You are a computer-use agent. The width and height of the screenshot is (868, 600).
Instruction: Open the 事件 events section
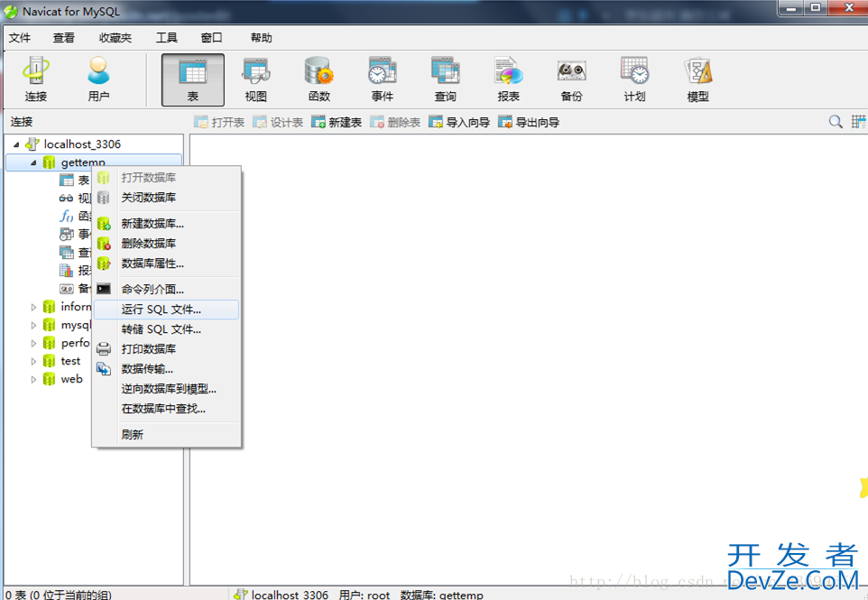coord(382,79)
